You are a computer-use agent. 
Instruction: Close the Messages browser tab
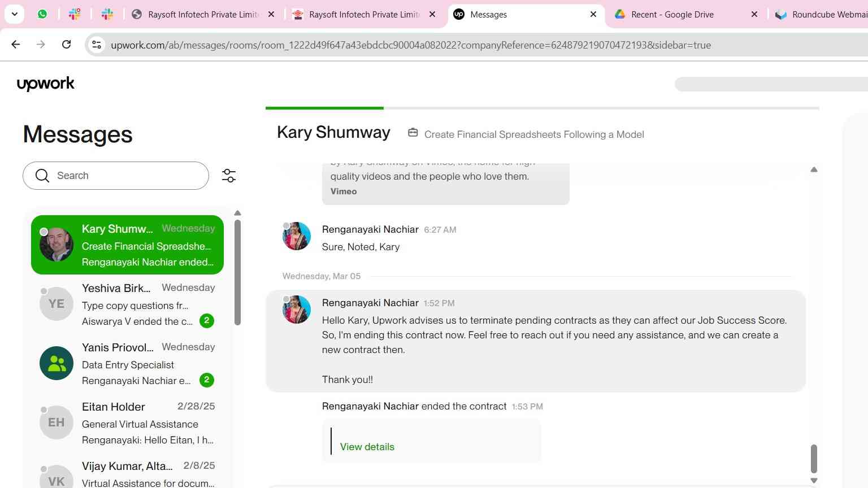[x=593, y=14]
